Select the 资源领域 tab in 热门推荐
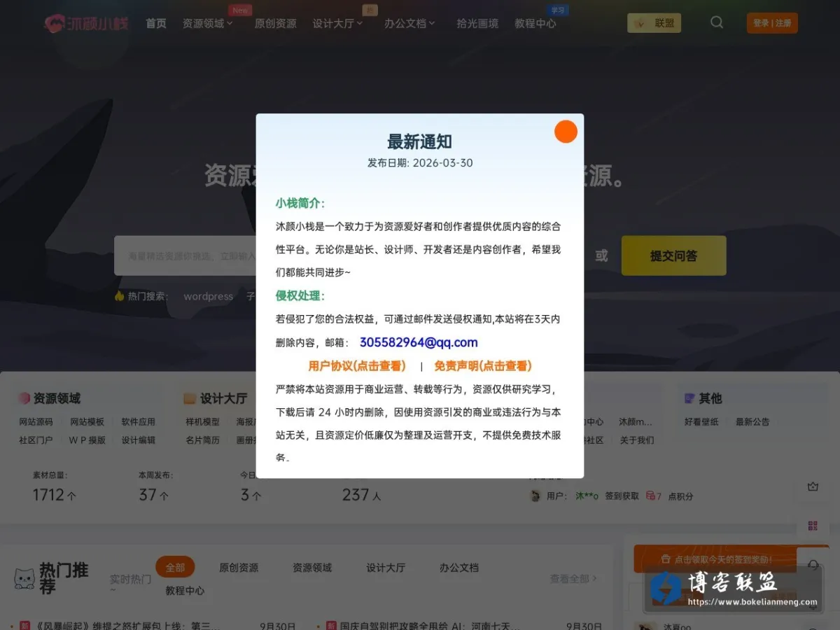The height and width of the screenshot is (630, 840). [x=312, y=567]
